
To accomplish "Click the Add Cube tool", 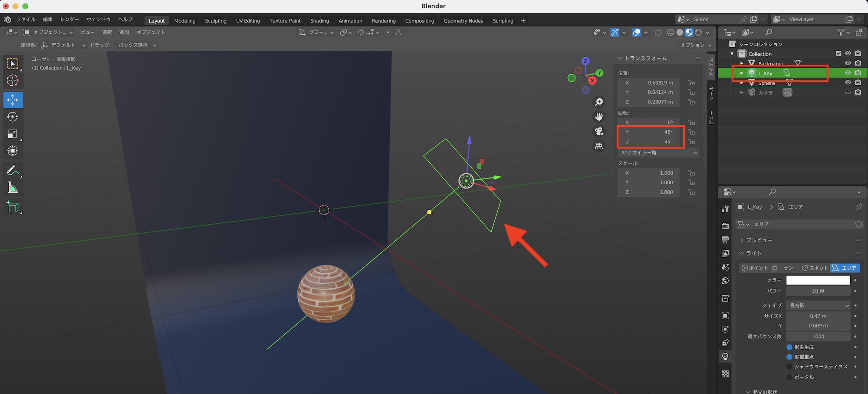I will pyautogui.click(x=13, y=207).
